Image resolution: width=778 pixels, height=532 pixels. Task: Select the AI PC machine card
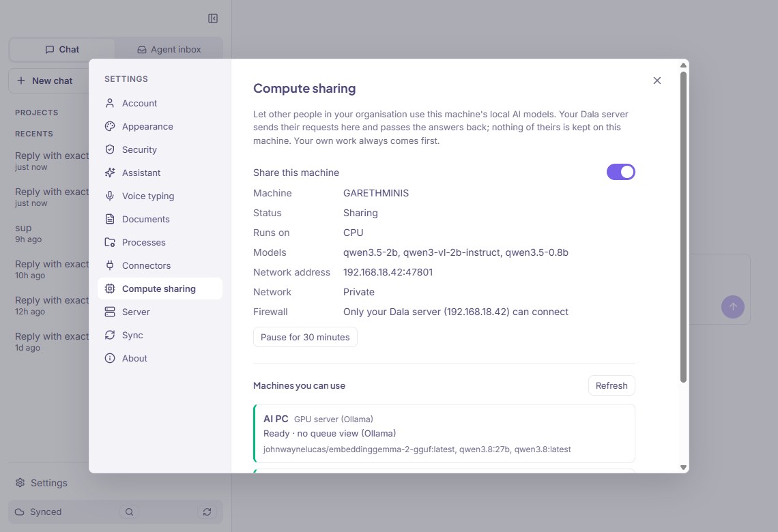click(x=444, y=433)
